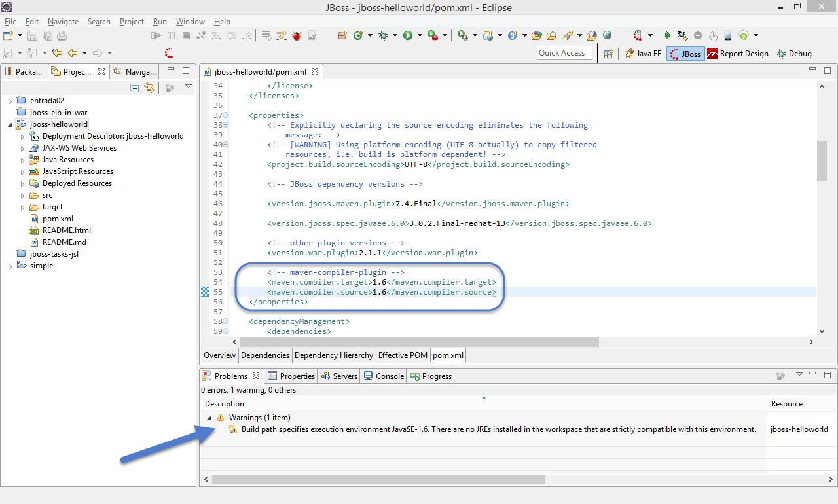Select the Build path warning row

(519, 429)
